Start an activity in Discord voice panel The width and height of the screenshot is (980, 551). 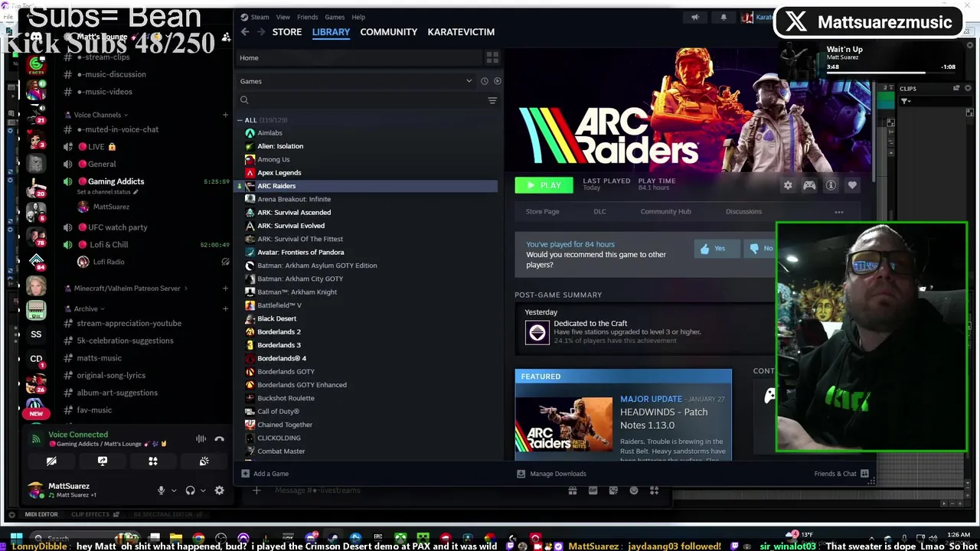pos(153,461)
